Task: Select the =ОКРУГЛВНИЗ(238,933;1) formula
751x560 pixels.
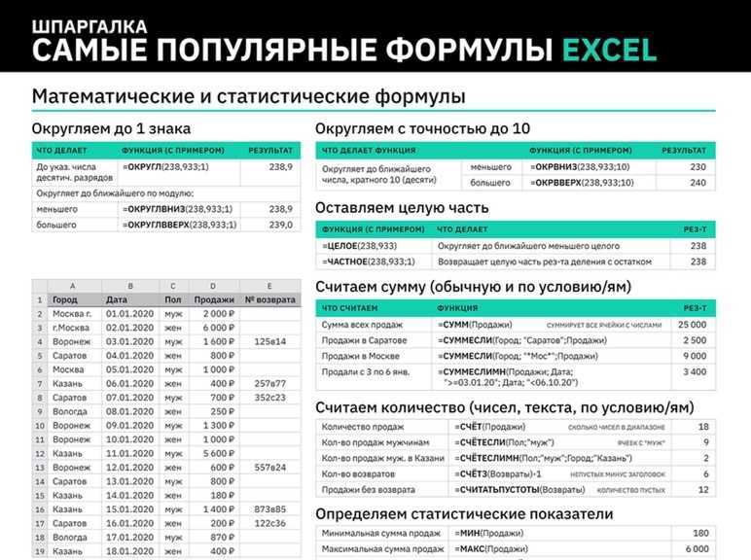Action: coord(177,209)
